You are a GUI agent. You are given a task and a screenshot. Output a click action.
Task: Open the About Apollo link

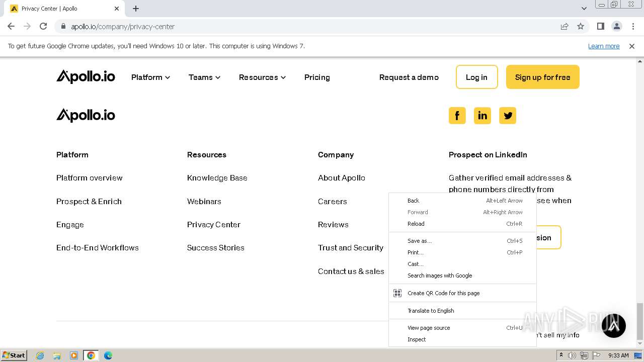pos(342,178)
